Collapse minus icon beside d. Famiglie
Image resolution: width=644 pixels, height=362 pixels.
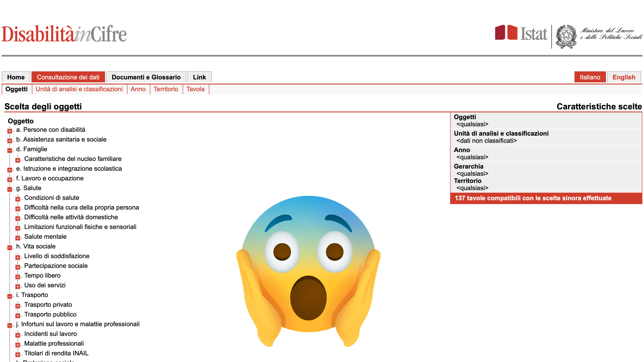tap(10, 150)
